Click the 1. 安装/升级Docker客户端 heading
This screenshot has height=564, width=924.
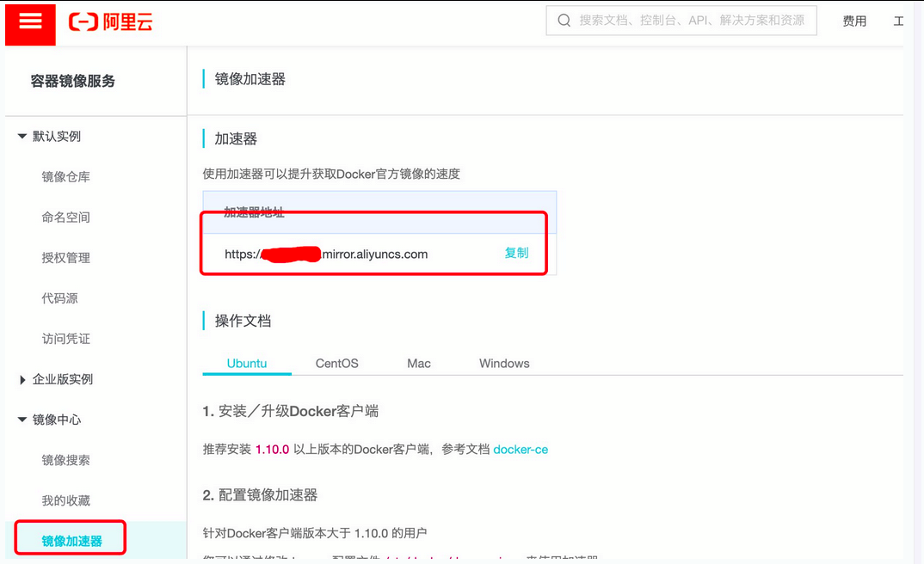point(291,411)
